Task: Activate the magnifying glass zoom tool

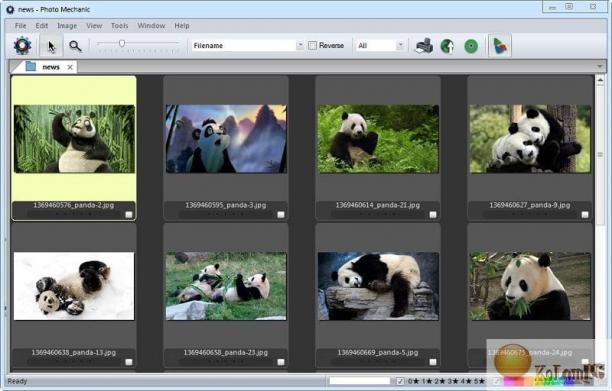Action: pos(75,46)
